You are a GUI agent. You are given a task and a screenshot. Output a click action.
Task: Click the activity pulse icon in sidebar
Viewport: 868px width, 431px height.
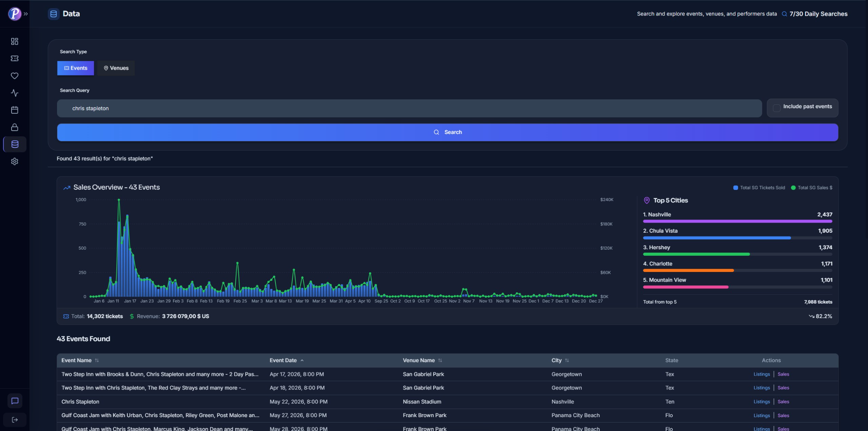pos(14,93)
